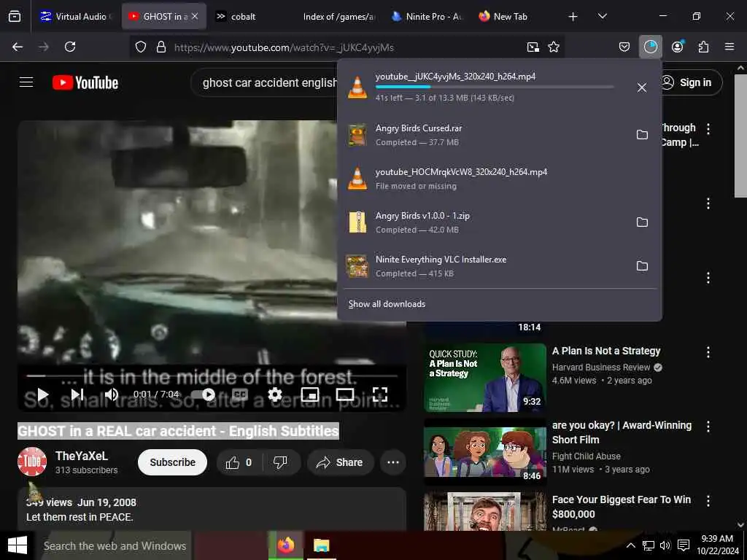Toggle the autoplay switch
This screenshot has height=560, width=747.
point(204,394)
